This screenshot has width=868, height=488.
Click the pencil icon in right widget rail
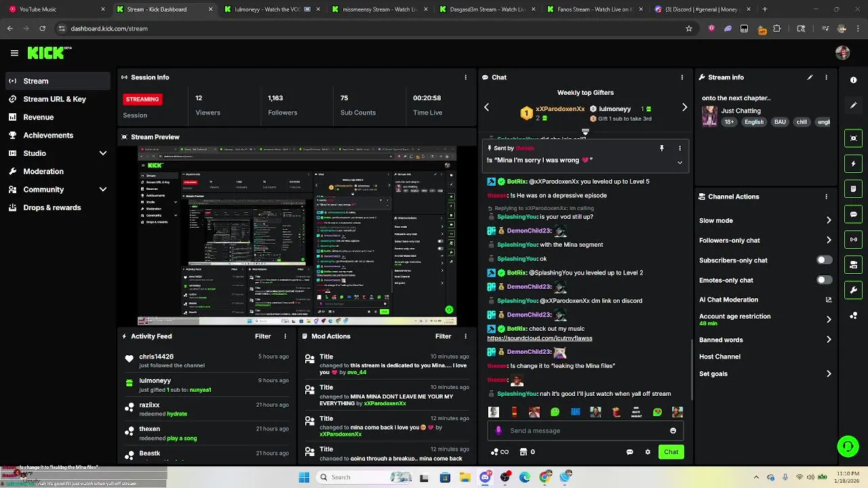(853, 106)
